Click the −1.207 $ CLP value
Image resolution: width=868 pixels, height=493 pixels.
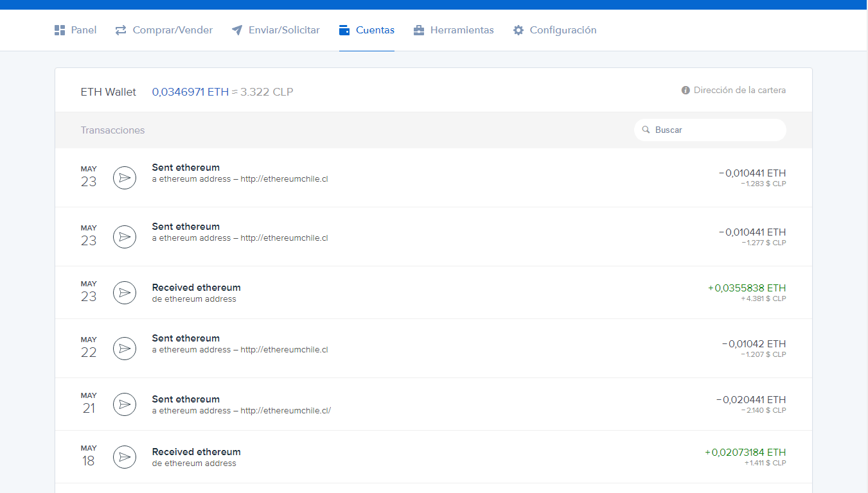pos(763,354)
